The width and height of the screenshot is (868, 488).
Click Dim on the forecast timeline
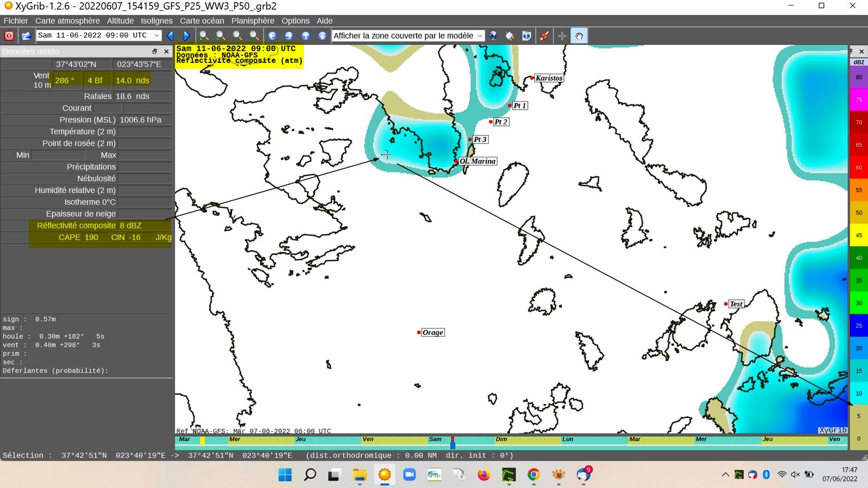click(x=501, y=439)
